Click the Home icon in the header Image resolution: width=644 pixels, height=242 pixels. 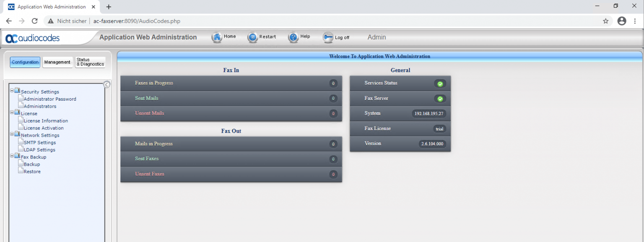(216, 37)
